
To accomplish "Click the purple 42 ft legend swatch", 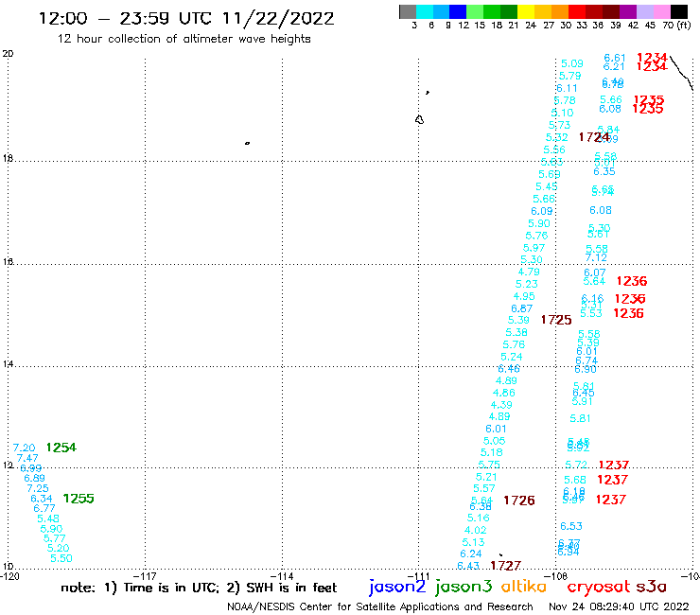I will (627, 11).
